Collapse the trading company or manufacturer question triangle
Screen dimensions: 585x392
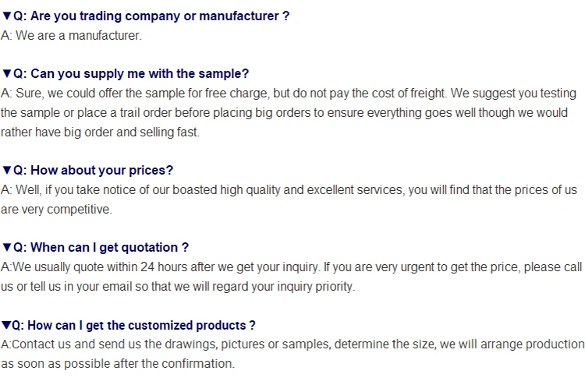7,16
